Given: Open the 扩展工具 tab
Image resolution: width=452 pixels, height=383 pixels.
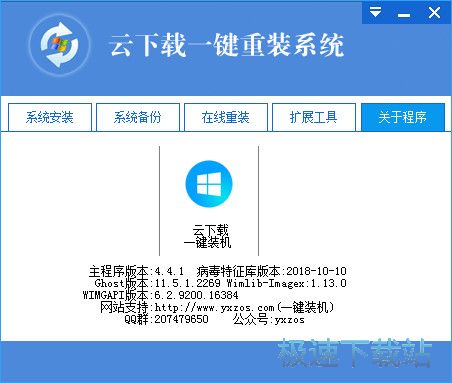Looking at the screenshot, I should click(314, 117).
